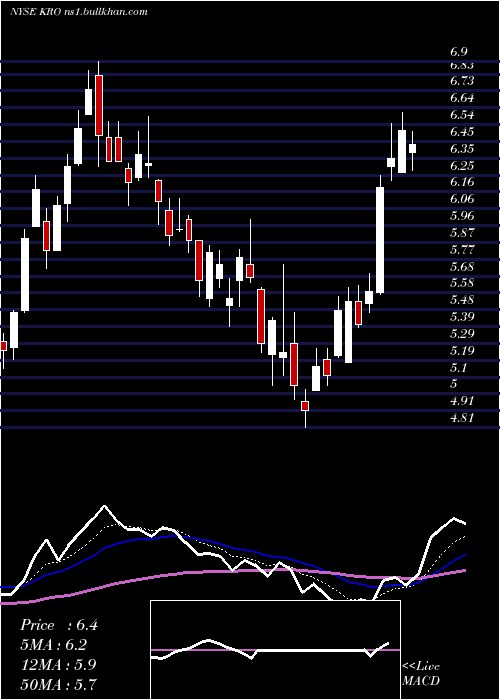Select the 5.58 price axis label
This screenshot has height=700, width=500.
pos(462,283)
